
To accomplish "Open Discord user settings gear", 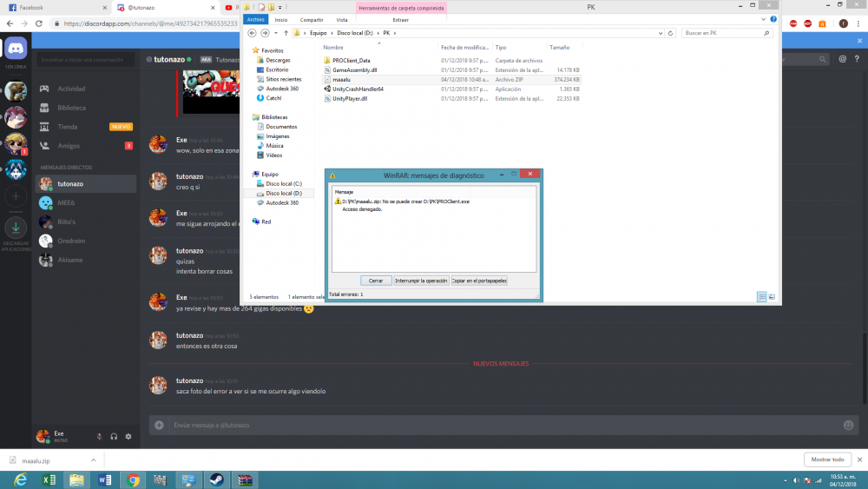I will tap(128, 436).
